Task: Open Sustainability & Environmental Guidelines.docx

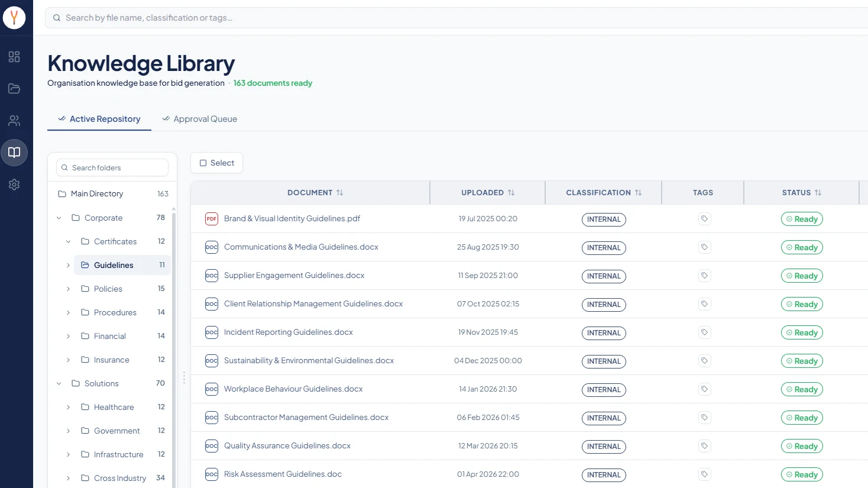Action: 309,361
